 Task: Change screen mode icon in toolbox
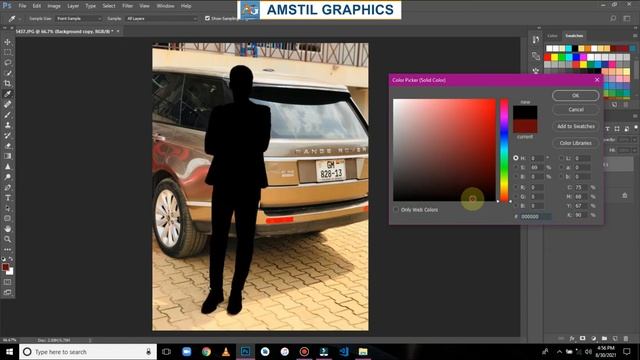click(x=7, y=292)
